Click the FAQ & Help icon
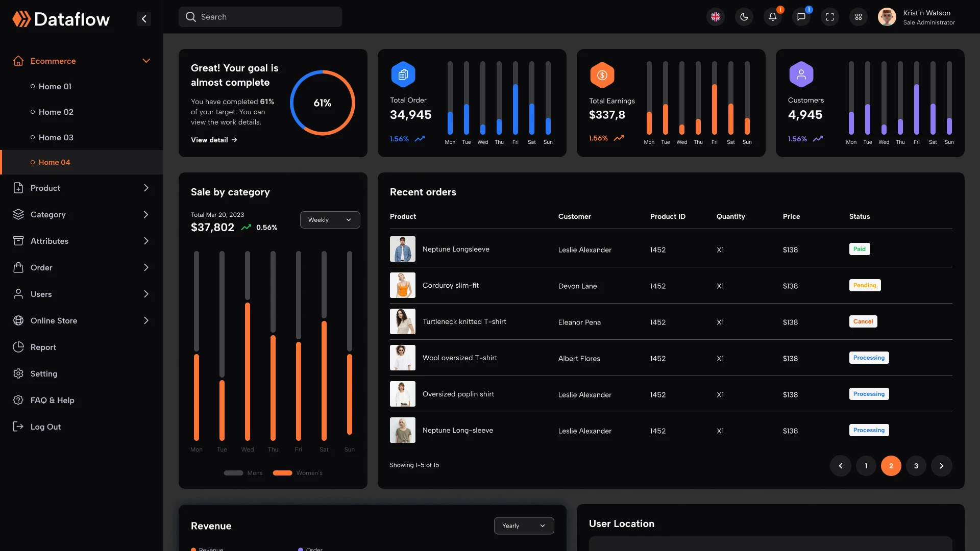The width and height of the screenshot is (980, 551). click(18, 400)
